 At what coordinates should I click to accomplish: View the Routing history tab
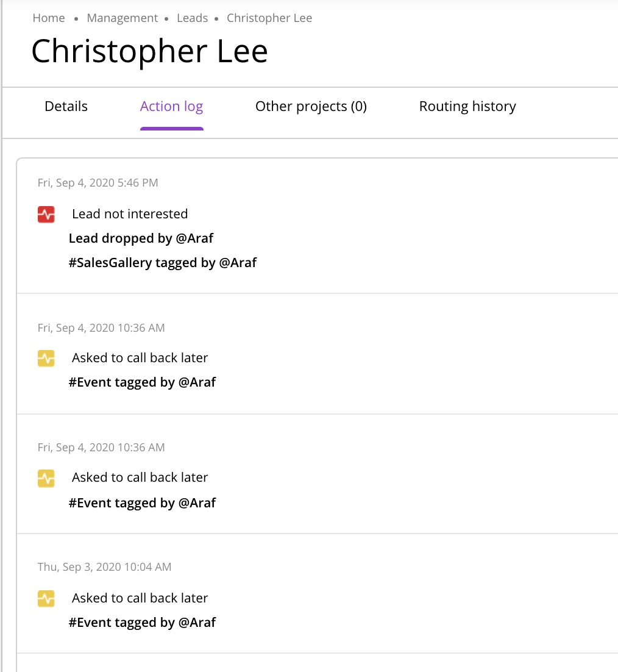coord(467,107)
